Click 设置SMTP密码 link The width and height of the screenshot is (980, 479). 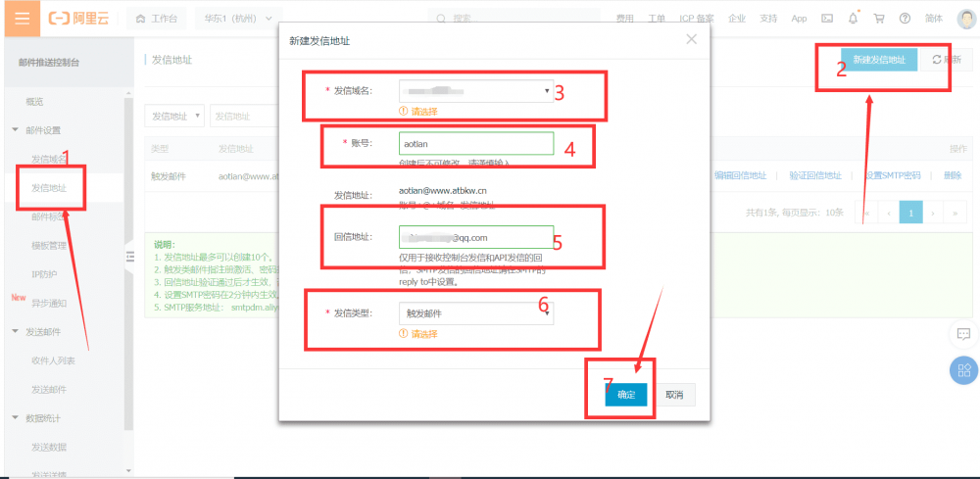coord(893,175)
